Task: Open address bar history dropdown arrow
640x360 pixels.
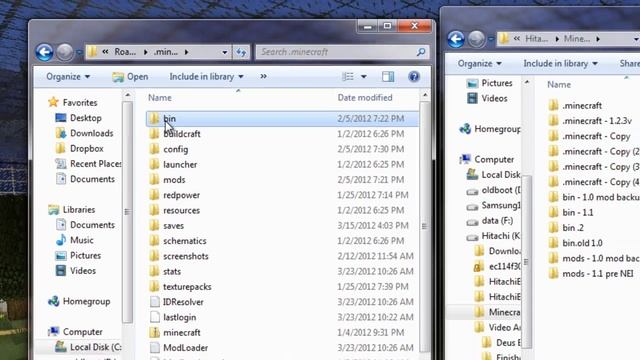Action: [224, 52]
